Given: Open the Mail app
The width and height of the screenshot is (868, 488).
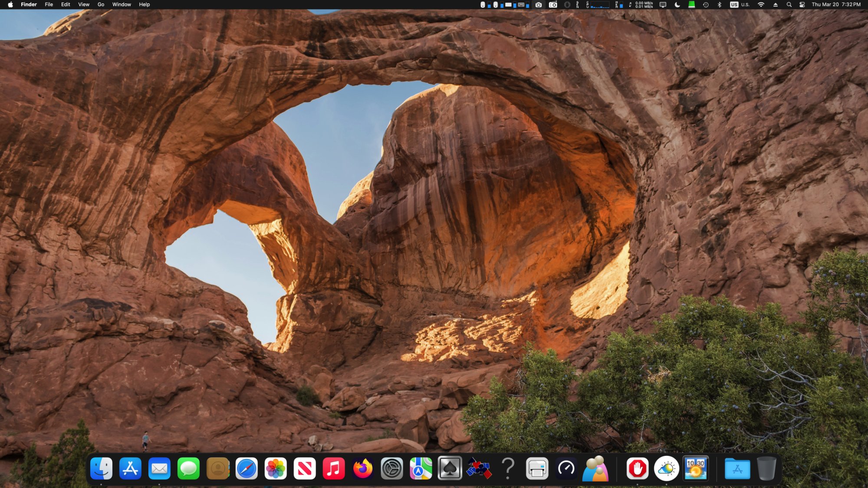Looking at the screenshot, I should tap(159, 468).
